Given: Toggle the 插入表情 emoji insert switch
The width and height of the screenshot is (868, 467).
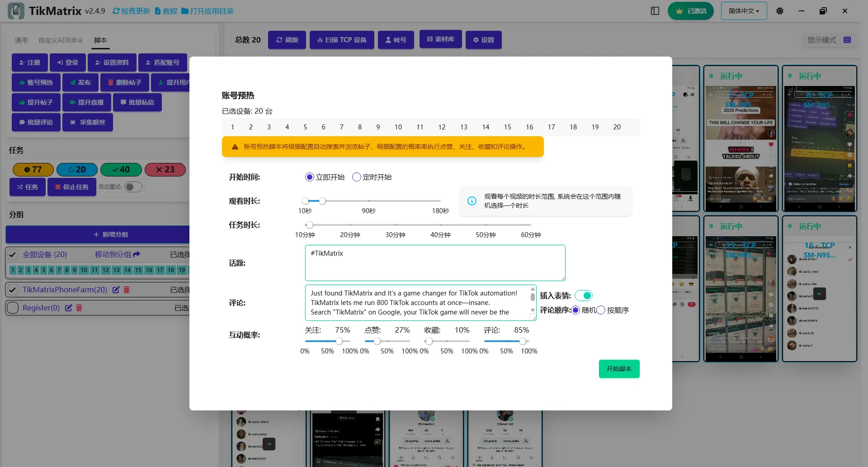Looking at the screenshot, I should point(584,295).
